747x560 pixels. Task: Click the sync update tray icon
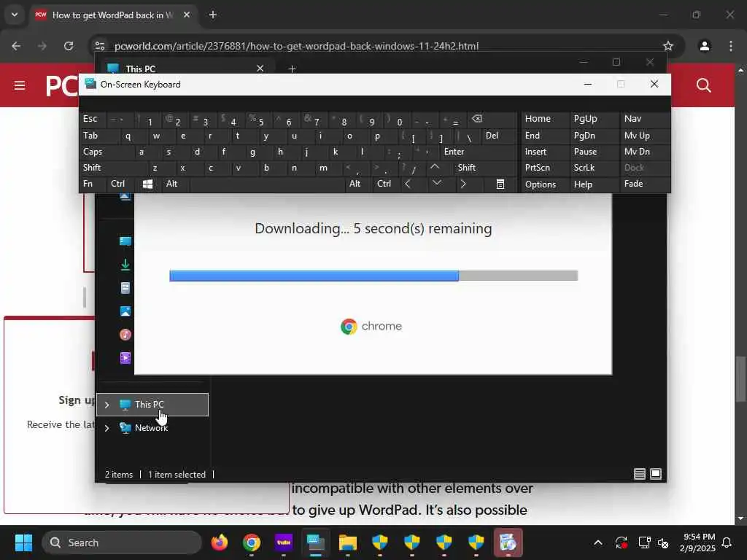pyautogui.click(x=622, y=542)
